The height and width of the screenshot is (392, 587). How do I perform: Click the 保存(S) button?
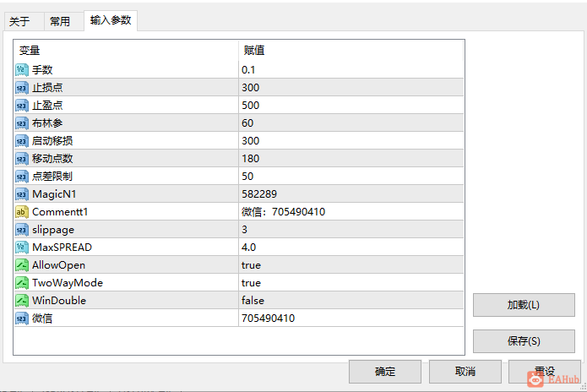[524, 341]
